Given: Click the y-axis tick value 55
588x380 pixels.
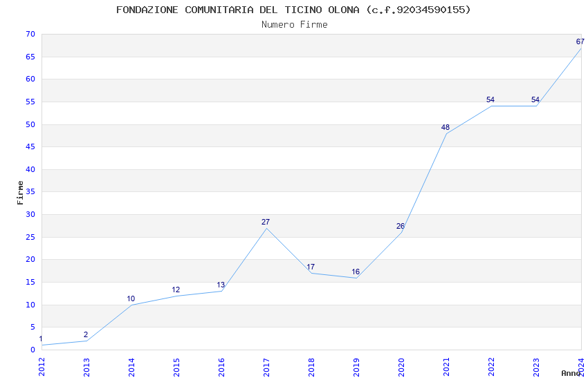Looking at the screenshot, I should tap(30, 102).
